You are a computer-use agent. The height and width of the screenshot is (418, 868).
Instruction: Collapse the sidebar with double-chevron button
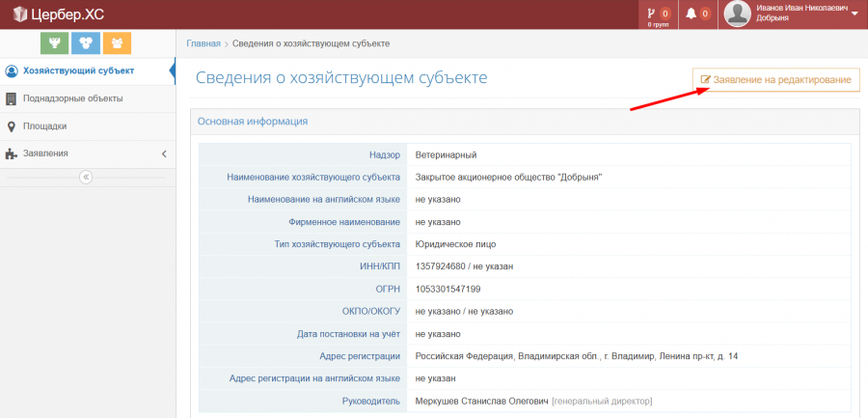click(x=86, y=177)
